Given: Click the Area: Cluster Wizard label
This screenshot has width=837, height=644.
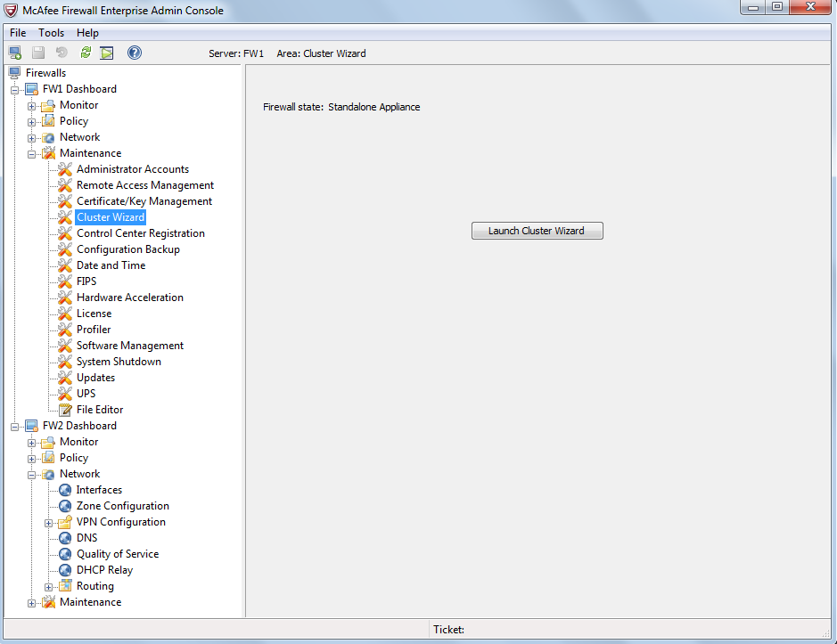Looking at the screenshot, I should [321, 53].
